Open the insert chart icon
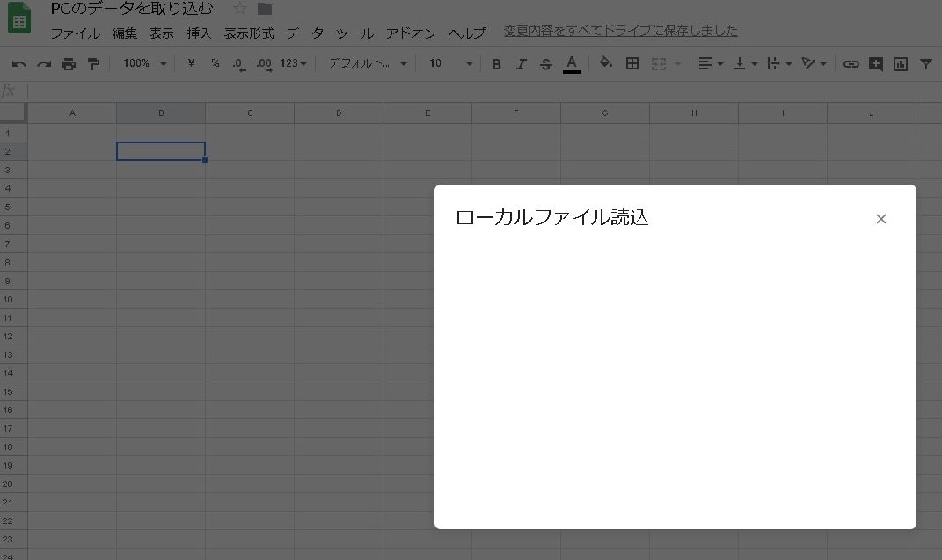Screen dimensions: 942x560 click(899, 63)
